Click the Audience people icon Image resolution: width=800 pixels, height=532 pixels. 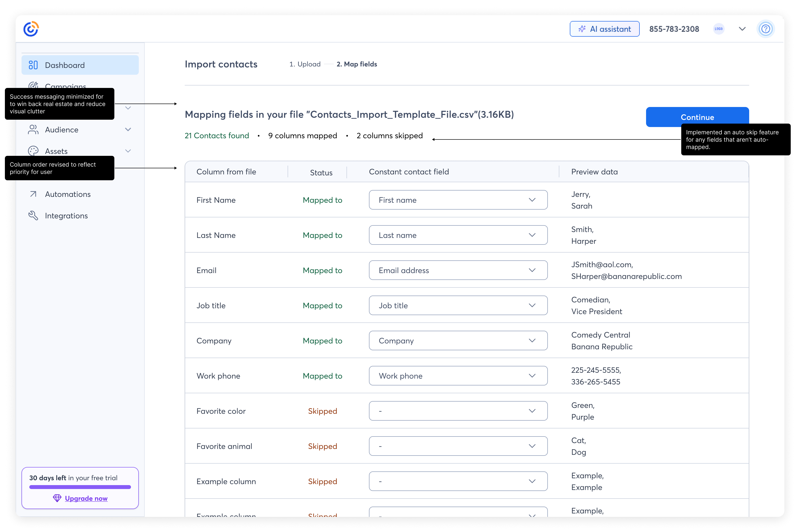[x=33, y=130]
